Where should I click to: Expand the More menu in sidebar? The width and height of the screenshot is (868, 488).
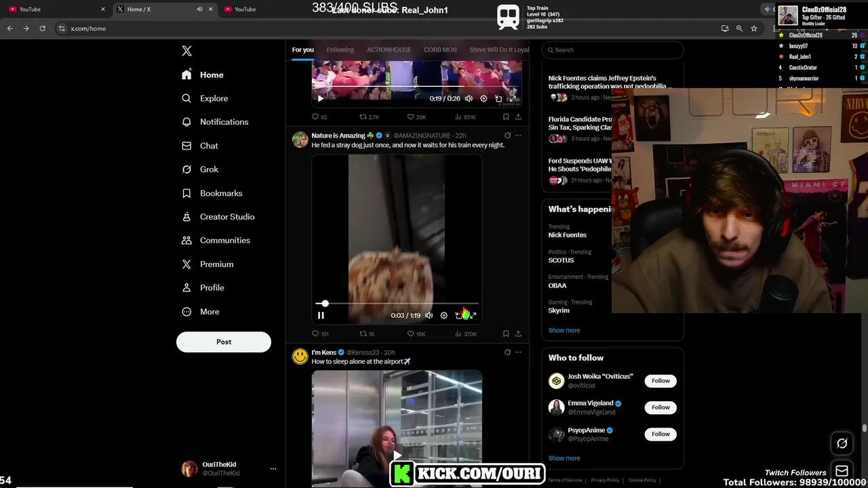[x=201, y=312]
